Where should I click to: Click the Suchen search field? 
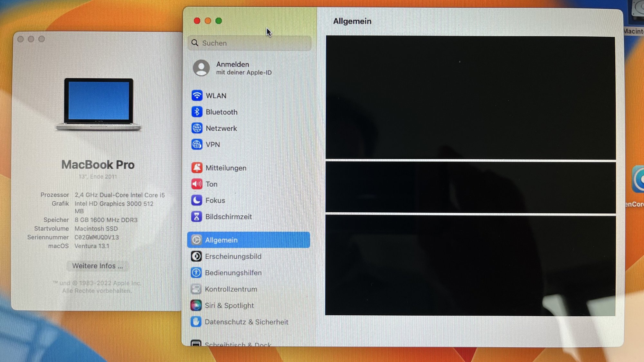[x=250, y=43]
